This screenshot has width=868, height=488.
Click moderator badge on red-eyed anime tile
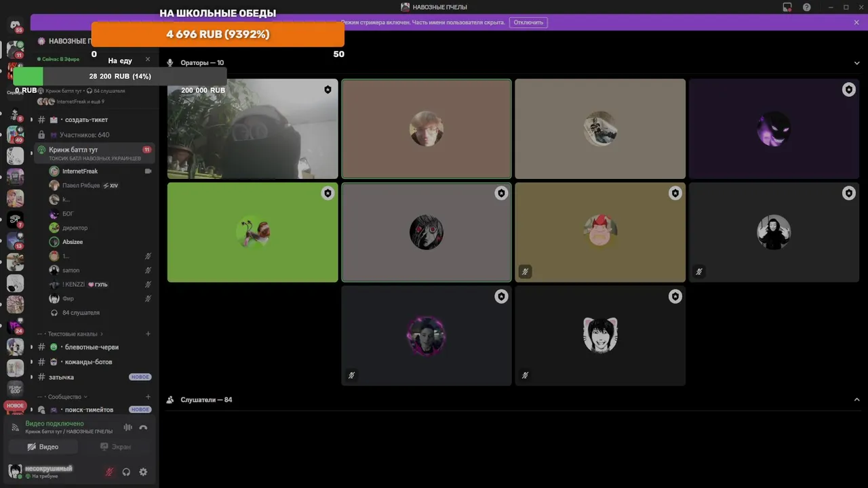pyautogui.click(x=501, y=193)
